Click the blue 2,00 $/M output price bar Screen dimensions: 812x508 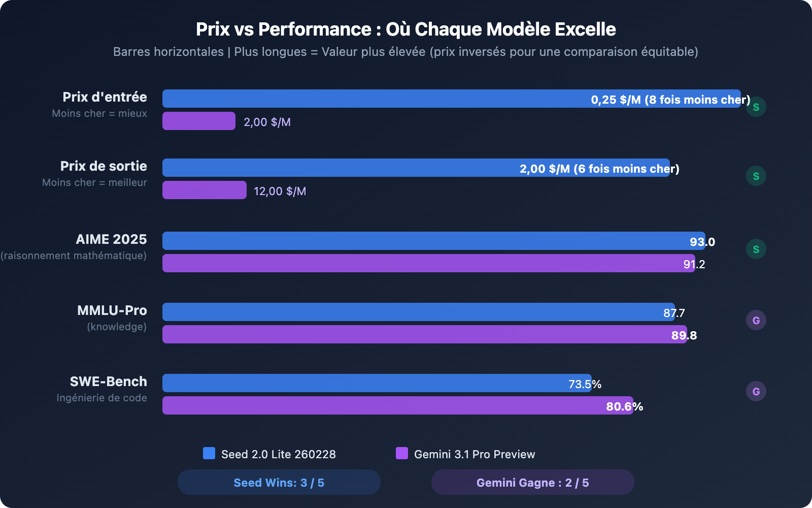coord(340,168)
